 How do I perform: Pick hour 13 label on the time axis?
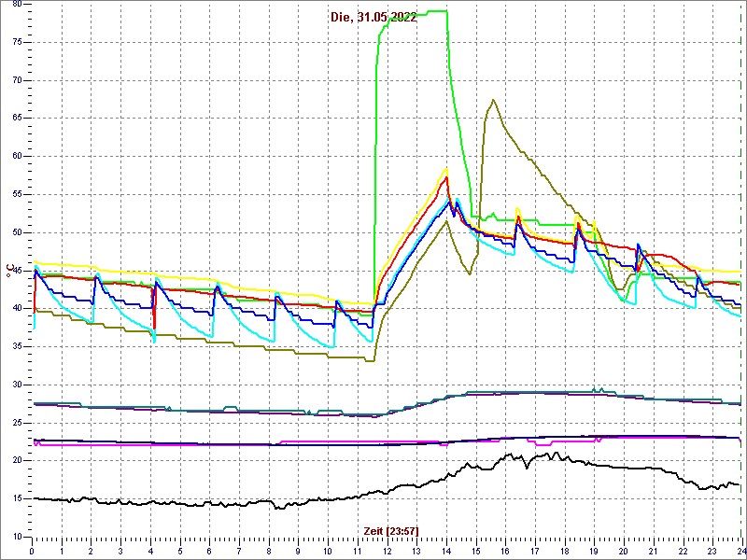[x=416, y=552]
